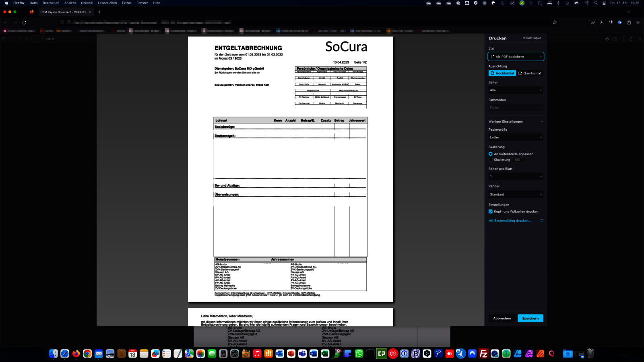Go back with the back arrow
644x362 pixels.
(x=6, y=23)
